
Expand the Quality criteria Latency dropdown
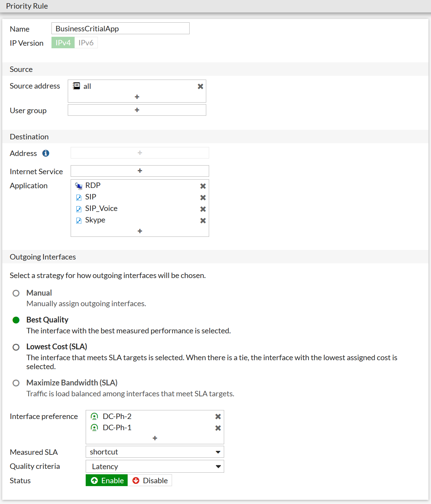[155, 467]
